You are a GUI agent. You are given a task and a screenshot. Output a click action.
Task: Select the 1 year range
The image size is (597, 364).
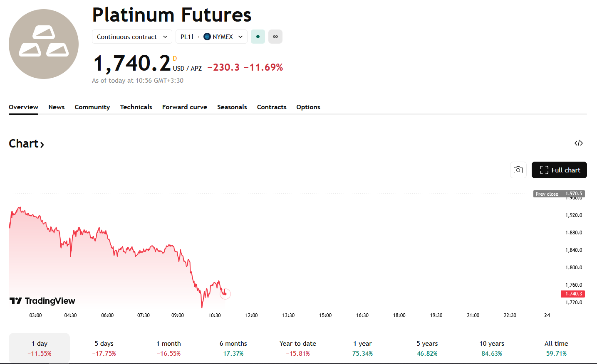pyautogui.click(x=362, y=348)
